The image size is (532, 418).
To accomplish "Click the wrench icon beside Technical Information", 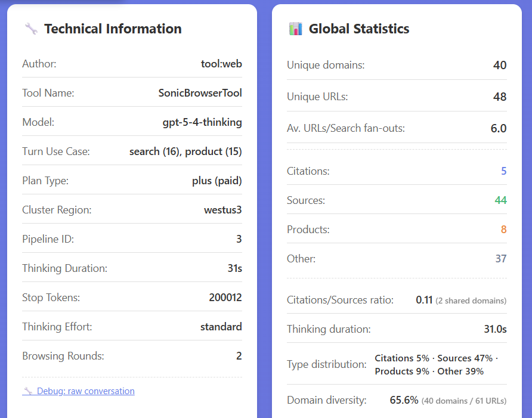I will [31, 29].
